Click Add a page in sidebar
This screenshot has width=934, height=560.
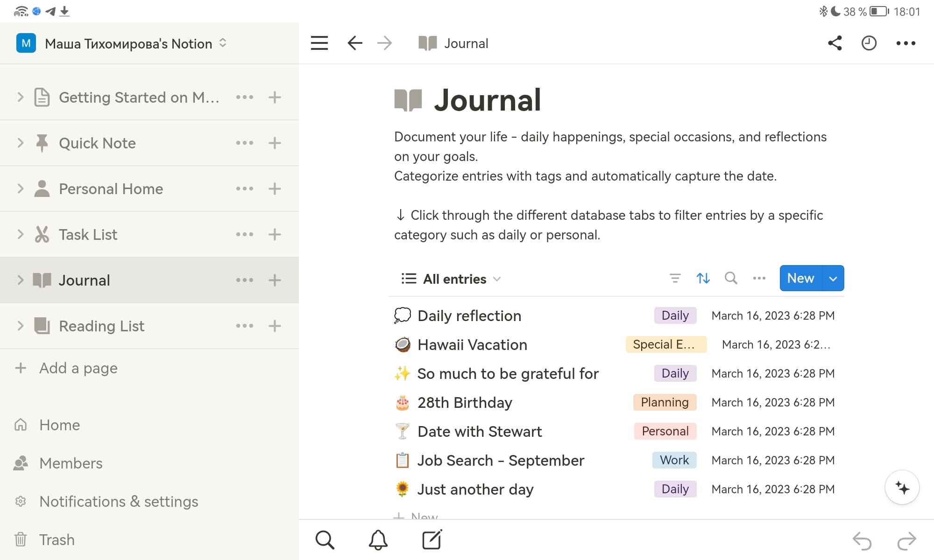click(78, 368)
